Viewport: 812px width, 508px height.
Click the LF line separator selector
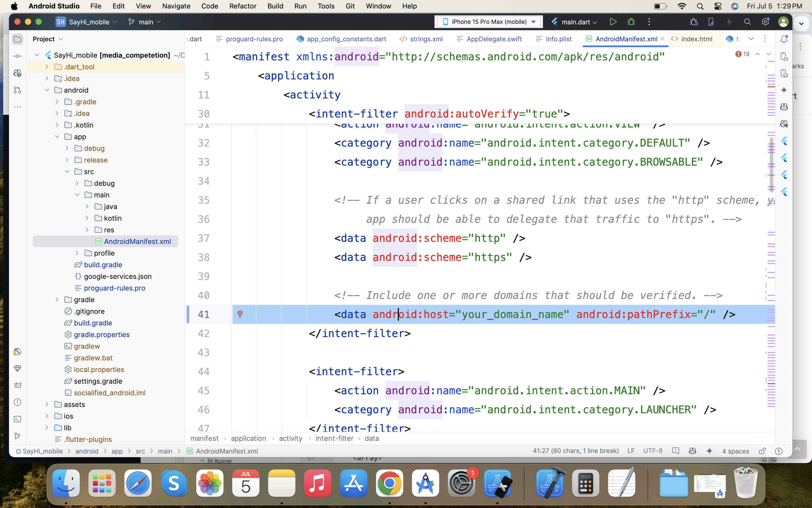point(631,451)
